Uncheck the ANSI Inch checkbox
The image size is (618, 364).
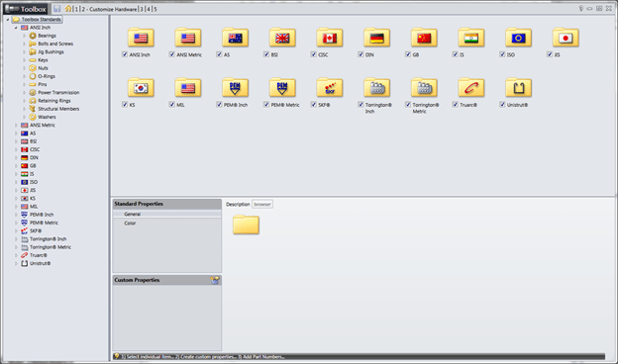pos(125,54)
